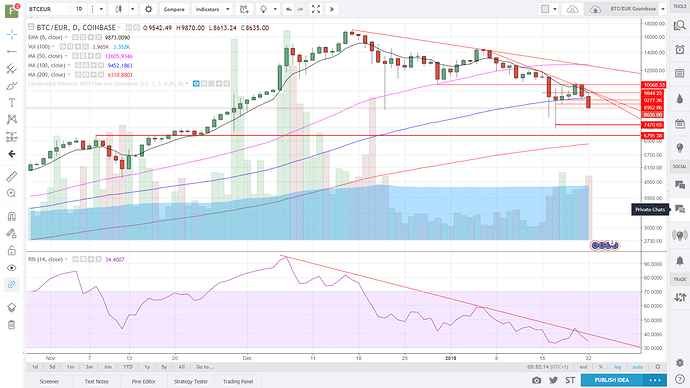Take a chart snapshot with camera icon
Viewport: 690px width, 388px height.
click(x=536, y=380)
